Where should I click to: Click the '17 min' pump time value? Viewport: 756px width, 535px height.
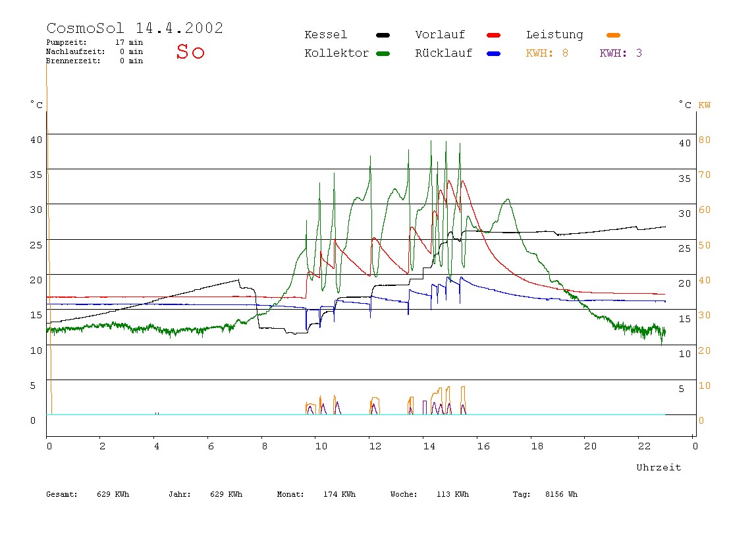click(x=128, y=42)
